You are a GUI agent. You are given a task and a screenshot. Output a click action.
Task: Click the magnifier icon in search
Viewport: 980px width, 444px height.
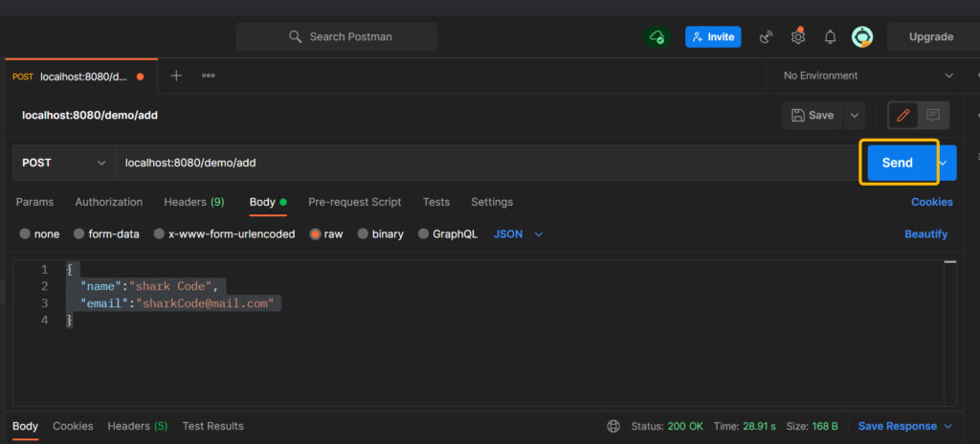295,37
